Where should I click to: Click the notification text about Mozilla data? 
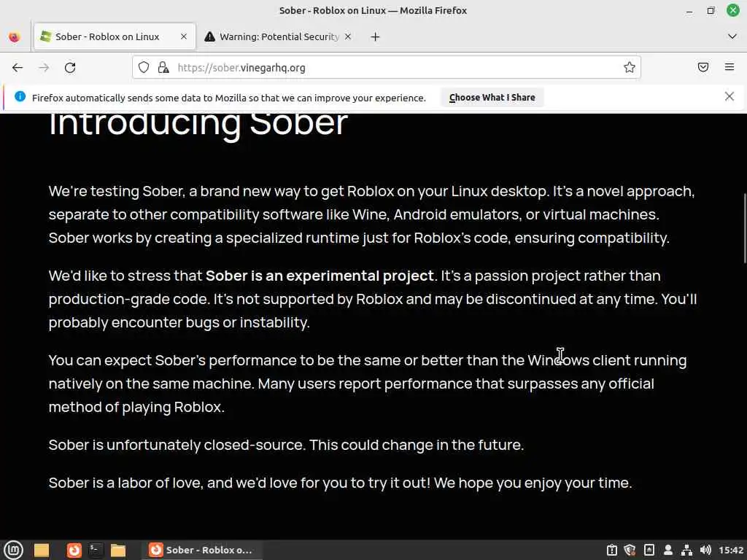pyautogui.click(x=228, y=98)
